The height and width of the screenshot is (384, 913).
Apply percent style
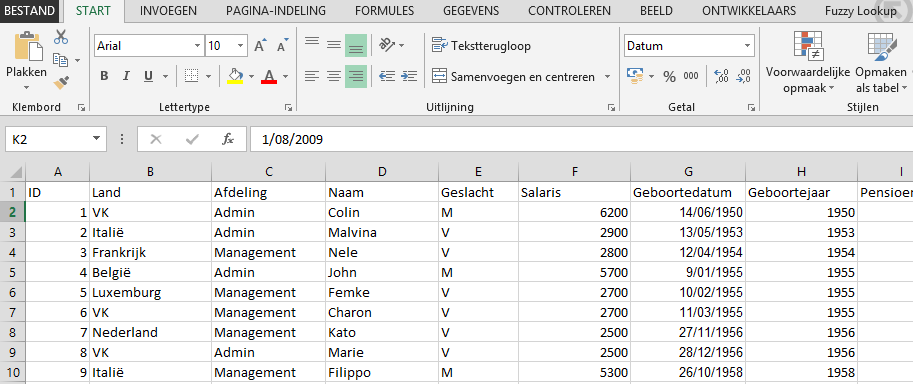(670, 76)
